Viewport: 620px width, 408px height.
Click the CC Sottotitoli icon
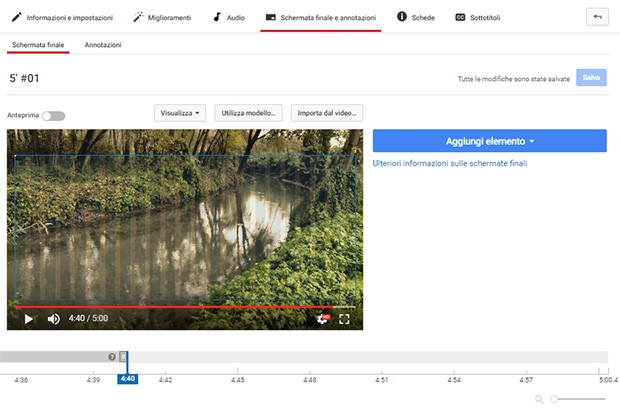[460, 17]
